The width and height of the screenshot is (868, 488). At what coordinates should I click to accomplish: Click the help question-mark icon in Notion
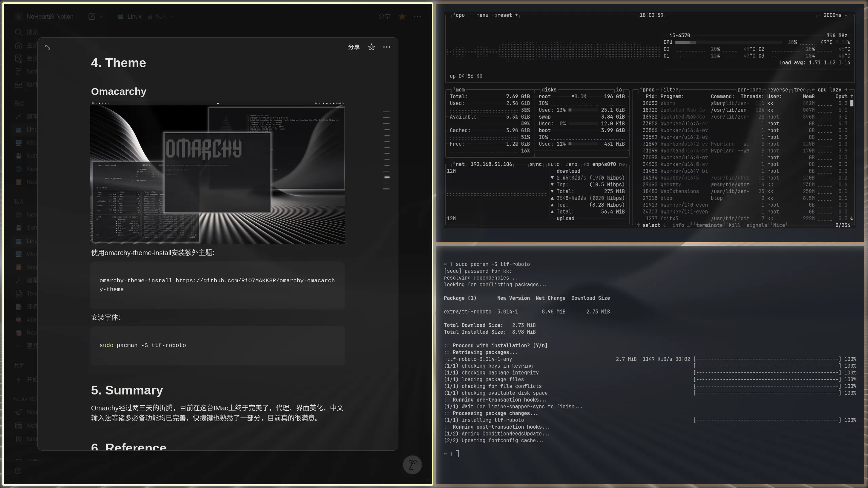click(x=18, y=471)
